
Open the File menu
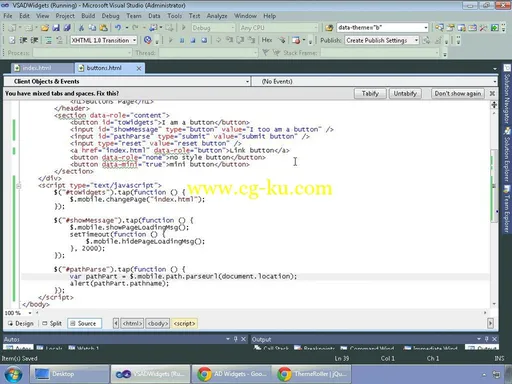pyautogui.click(x=8, y=16)
